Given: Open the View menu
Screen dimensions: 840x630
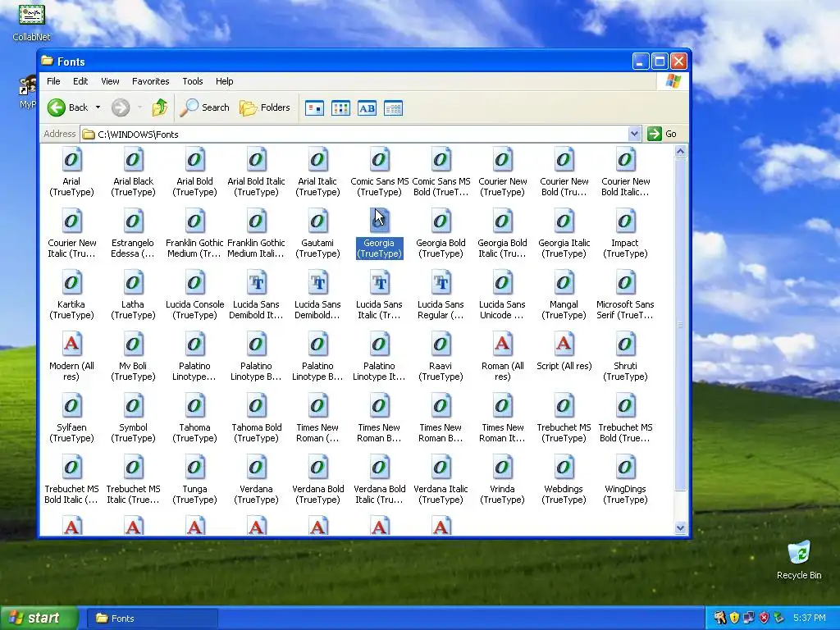Looking at the screenshot, I should click(x=110, y=81).
